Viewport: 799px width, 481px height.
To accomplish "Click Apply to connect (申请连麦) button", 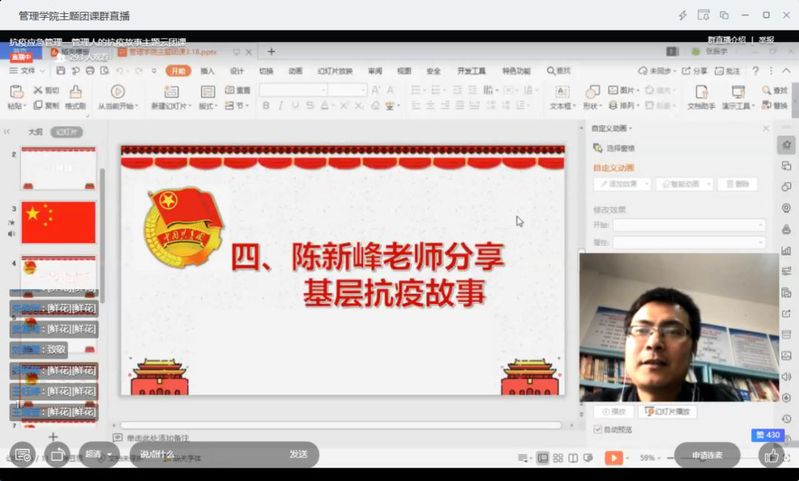I will tap(707, 455).
